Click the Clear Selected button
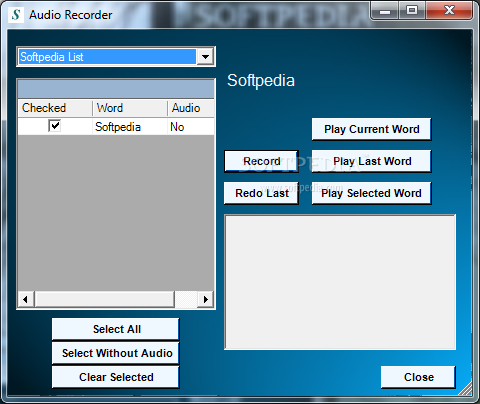The image size is (480, 404). 116,377
